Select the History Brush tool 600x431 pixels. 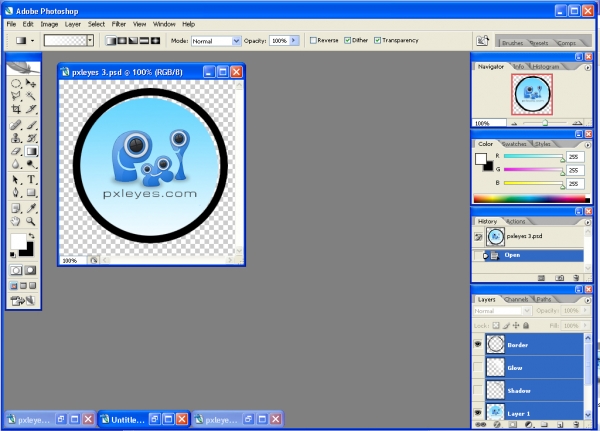point(31,138)
